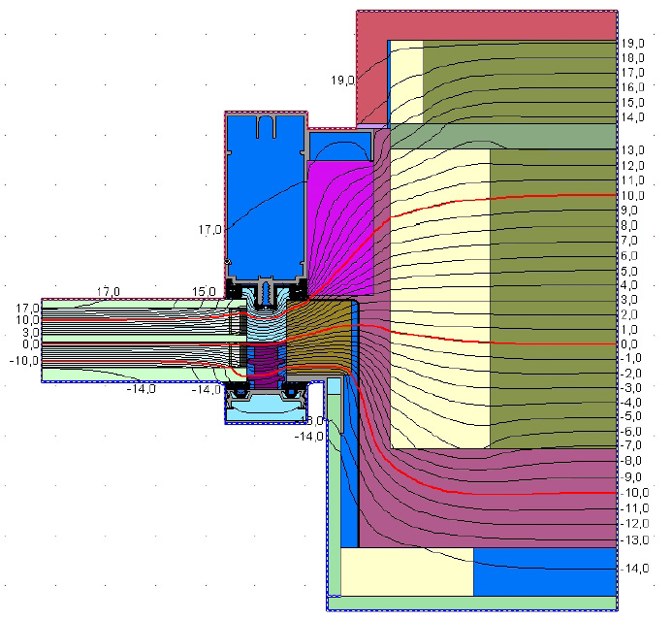Screen dimensions: 672x620
Task: Select the 3,0 label left of the glazing
Action: click(x=29, y=332)
